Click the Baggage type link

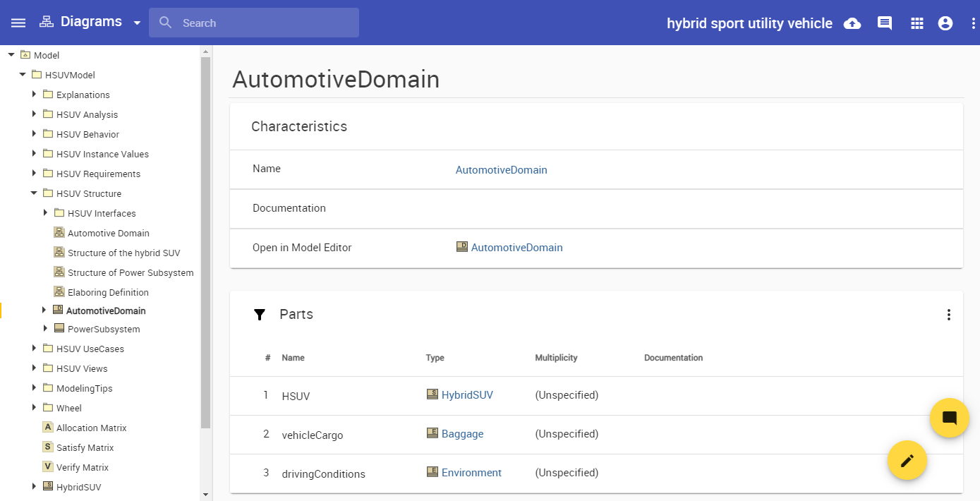(x=462, y=434)
